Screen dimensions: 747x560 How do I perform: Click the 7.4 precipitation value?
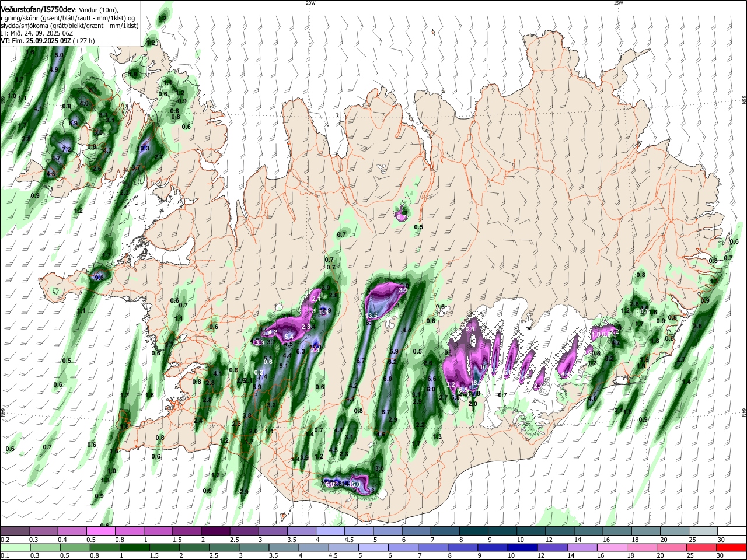(x=263, y=377)
